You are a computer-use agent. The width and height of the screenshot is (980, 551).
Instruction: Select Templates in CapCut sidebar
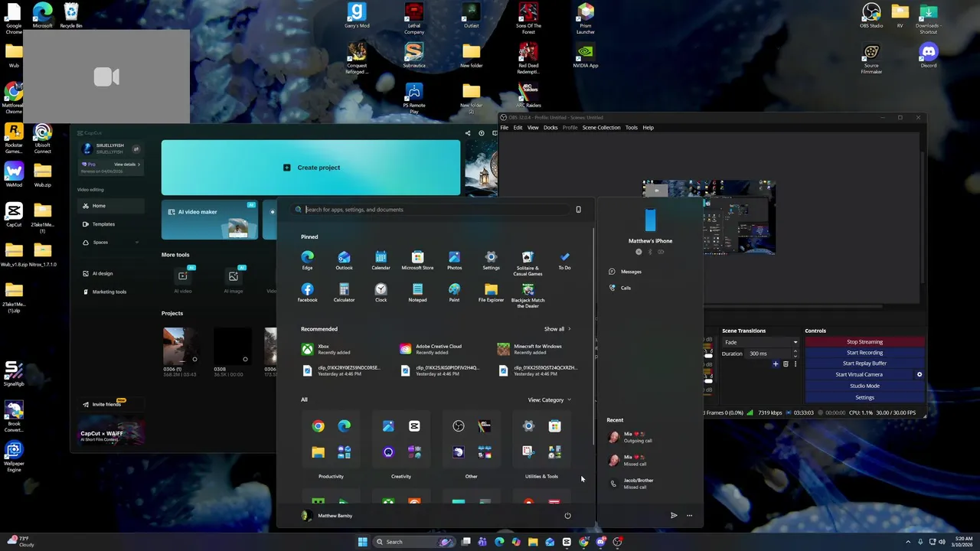tap(110, 224)
